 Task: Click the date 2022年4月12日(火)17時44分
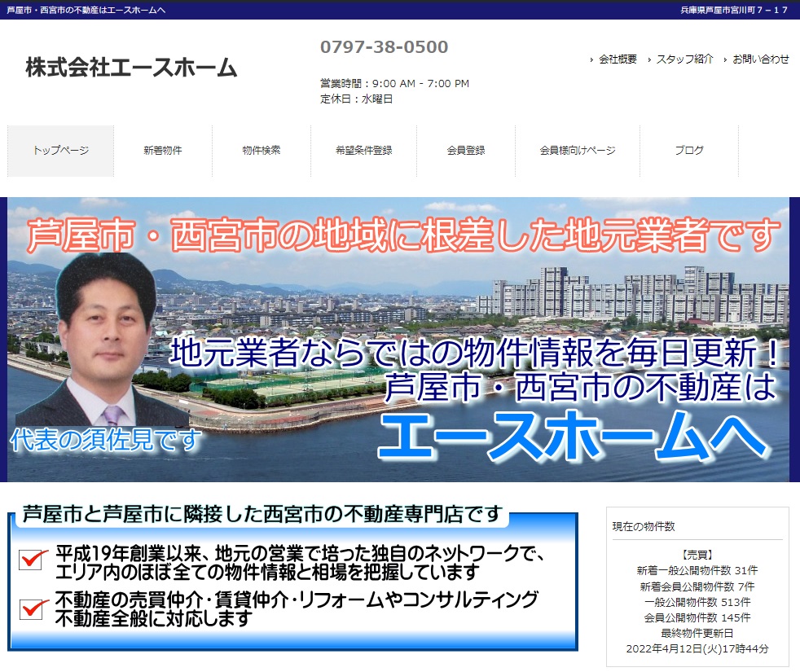tap(697, 649)
